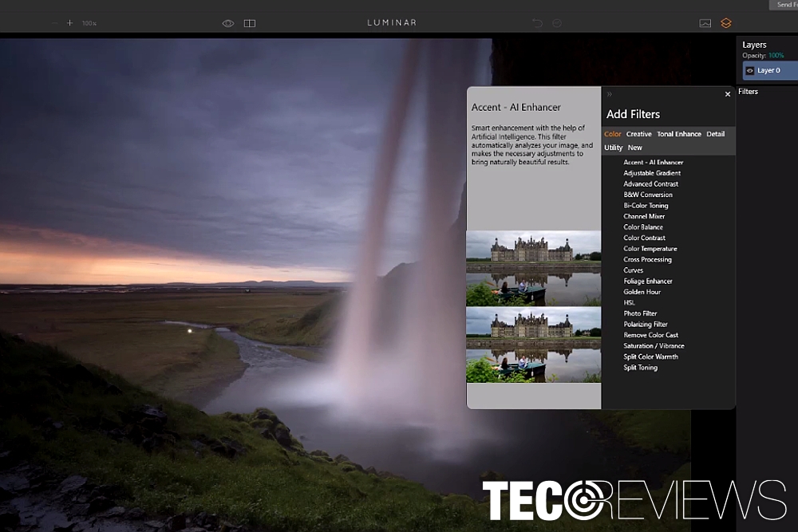Open the Tonal Enhance filter tab
Viewport: 798px width, 532px height.
(x=679, y=134)
